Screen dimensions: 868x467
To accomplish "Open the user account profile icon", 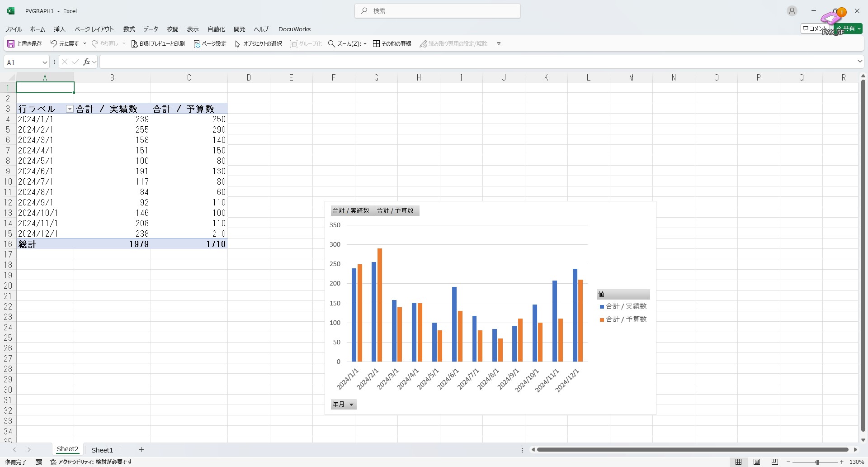I will pos(792,11).
